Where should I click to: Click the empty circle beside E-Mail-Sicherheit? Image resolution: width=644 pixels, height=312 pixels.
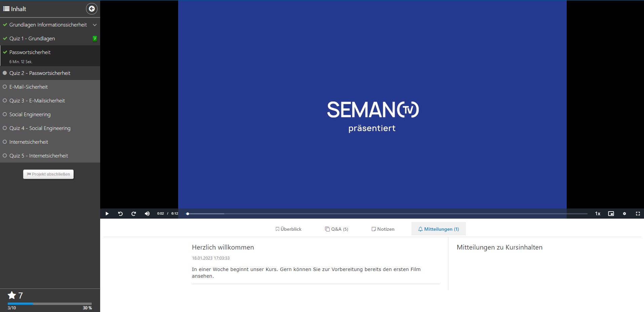pos(5,87)
